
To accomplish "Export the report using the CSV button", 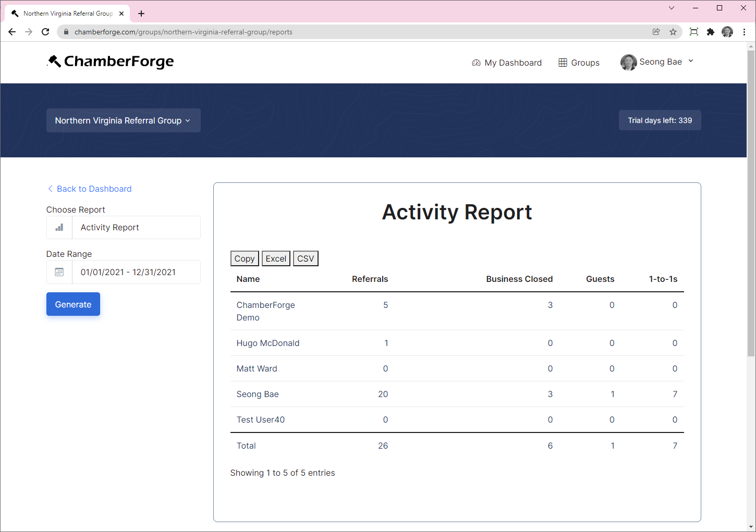I will point(306,258).
